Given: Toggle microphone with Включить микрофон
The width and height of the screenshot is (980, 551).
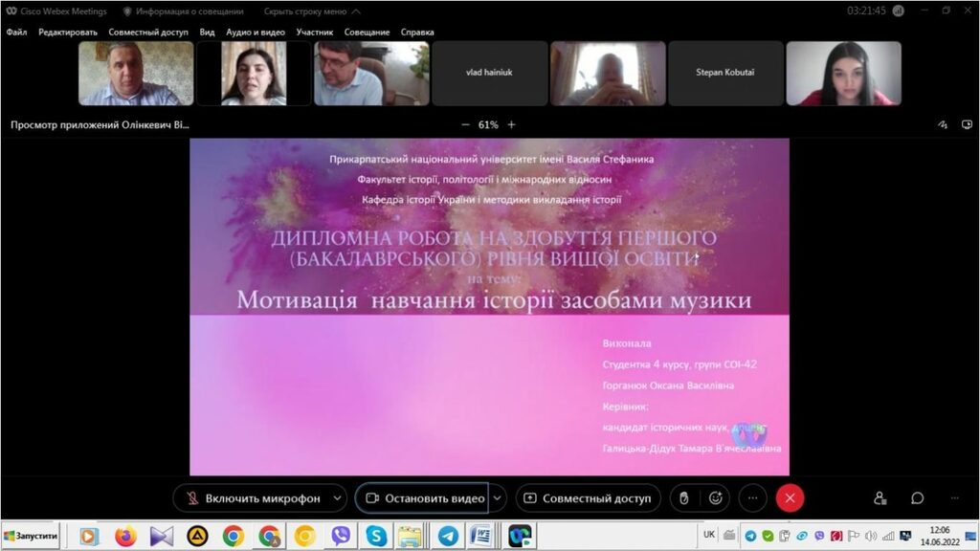Looking at the screenshot, I should (x=252, y=498).
